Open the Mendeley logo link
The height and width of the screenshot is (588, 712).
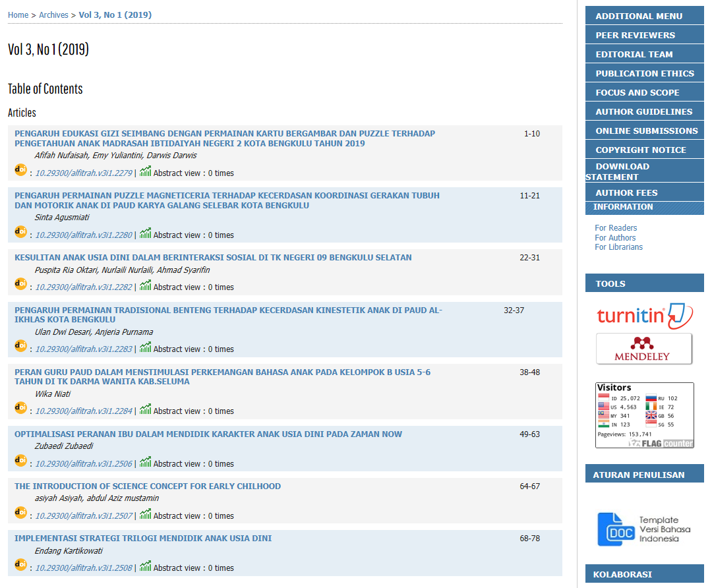[644, 348]
